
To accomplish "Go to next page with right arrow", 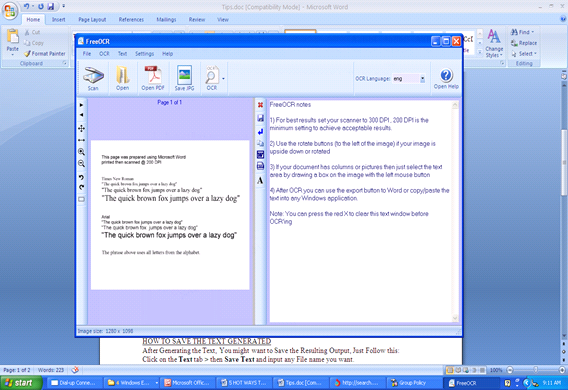I will (82, 105).
